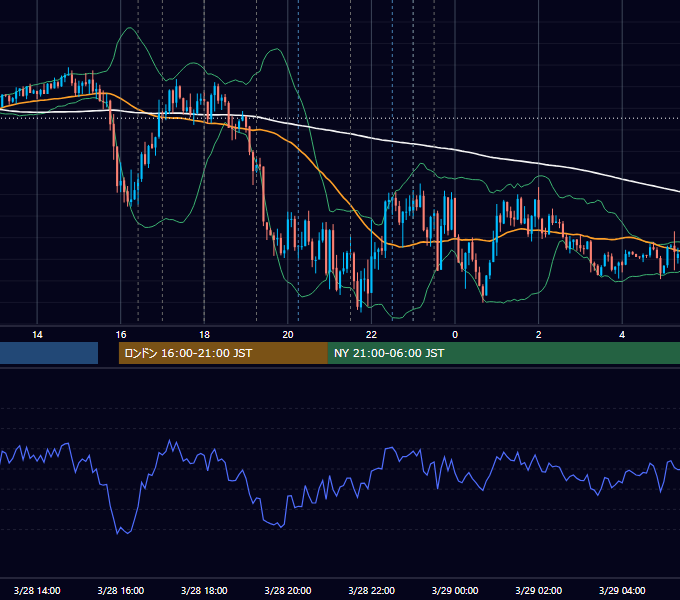Click the 3/28 22:00 time label
The width and height of the screenshot is (680, 600).
point(372,590)
